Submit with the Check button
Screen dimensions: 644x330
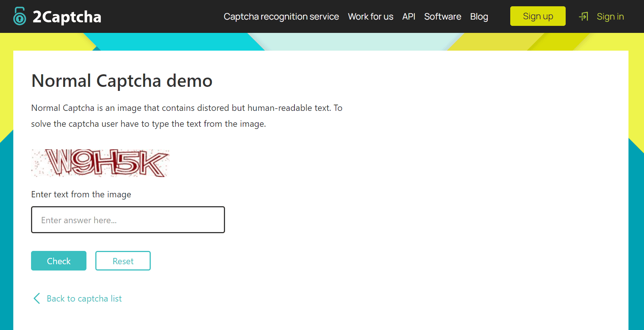tap(59, 261)
